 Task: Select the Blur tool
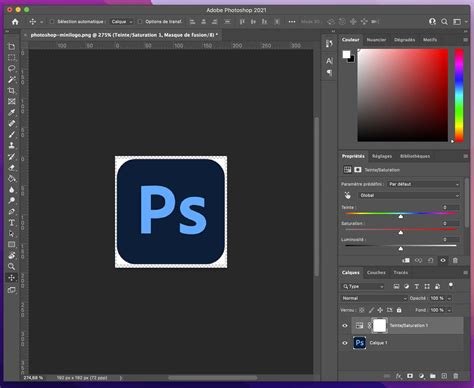tap(12, 189)
